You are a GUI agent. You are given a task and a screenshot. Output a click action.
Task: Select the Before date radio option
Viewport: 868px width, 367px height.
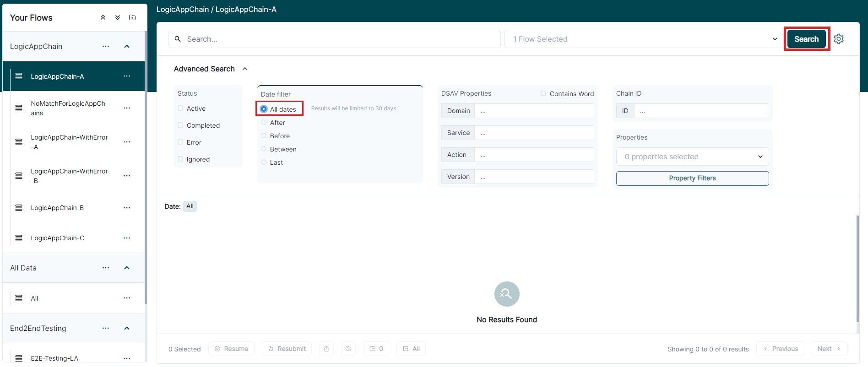click(x=264, y=135)
